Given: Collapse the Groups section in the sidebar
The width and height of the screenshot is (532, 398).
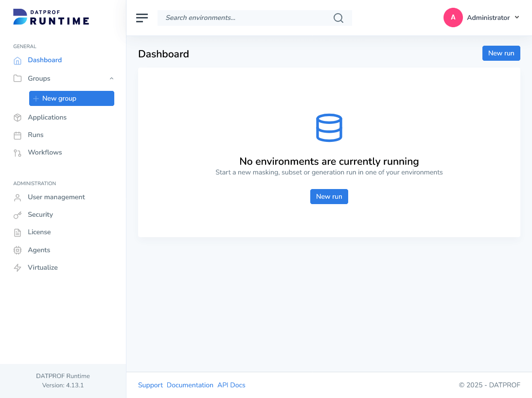Looking at the screenshot, I should 111,78.
